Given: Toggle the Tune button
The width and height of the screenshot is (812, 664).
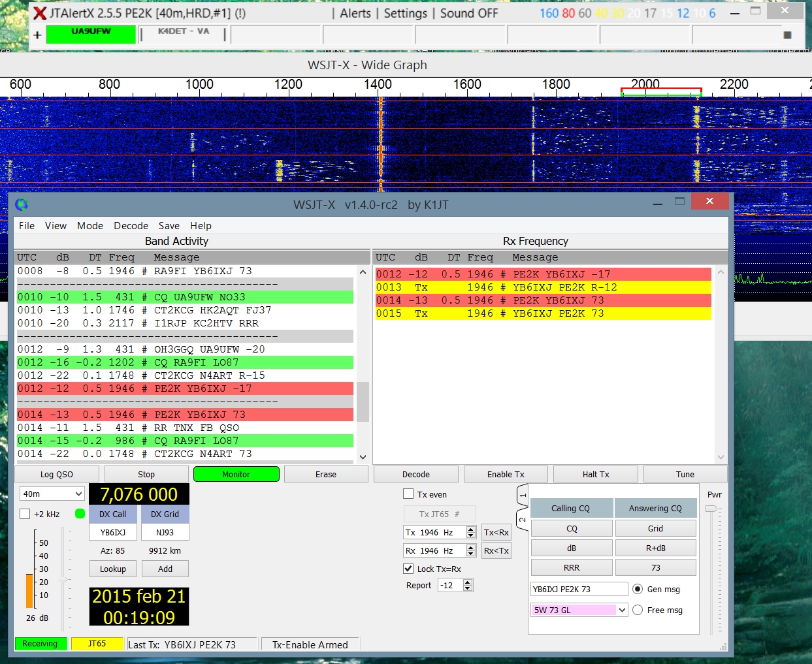Looking at the screenshot, I should pos(685,474).
